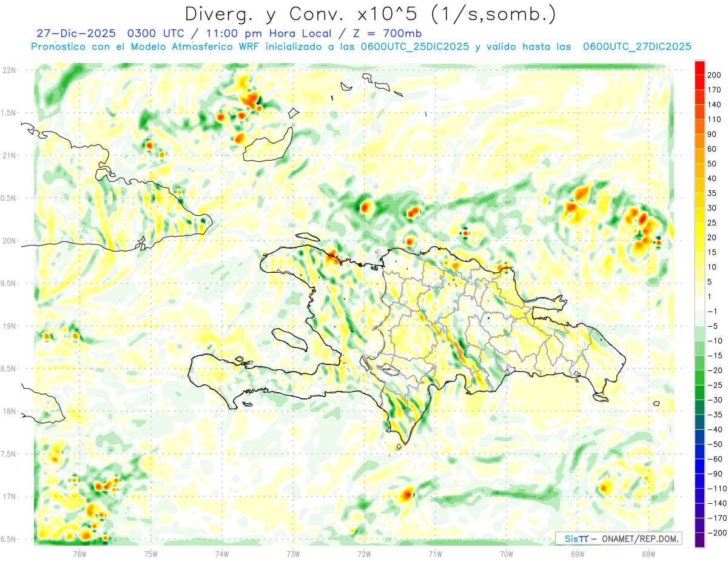Viewport: 728px width, 562px height.
Task: Click the white legend swatch between 1 and -1
Action: (700, 304)
